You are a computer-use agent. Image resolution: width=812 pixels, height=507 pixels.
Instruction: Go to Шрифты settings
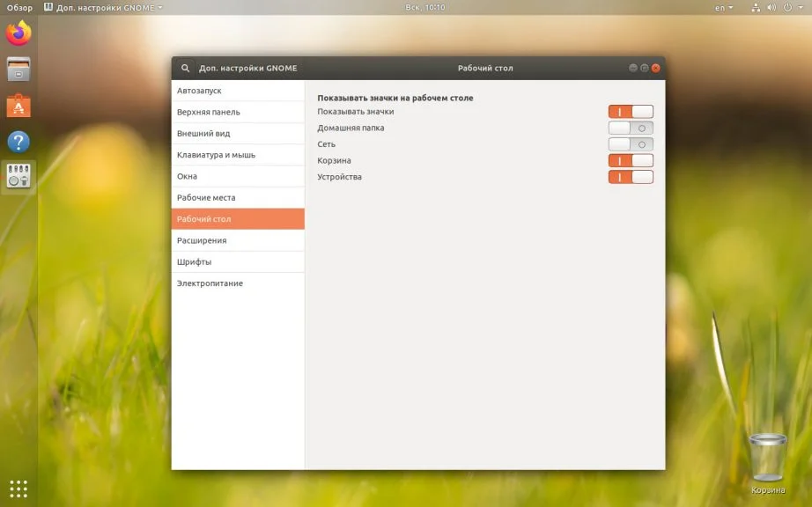coord(238,261)
